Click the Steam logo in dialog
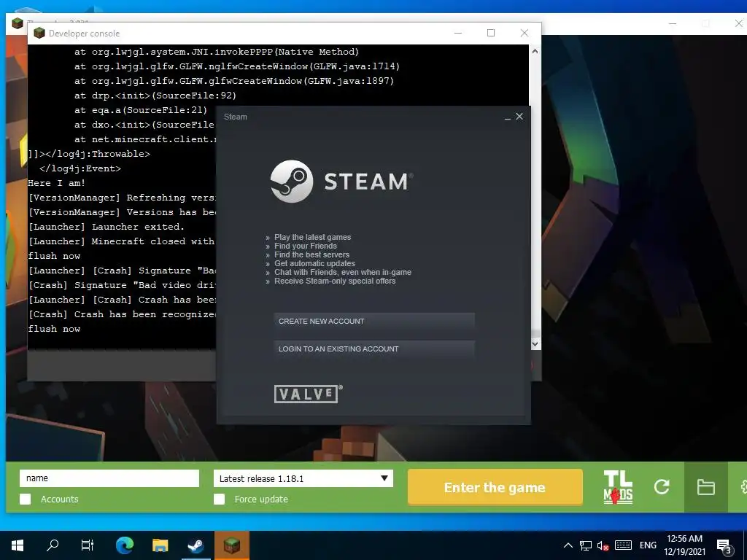This screenshot has width=747, height=560. point(341,182)
